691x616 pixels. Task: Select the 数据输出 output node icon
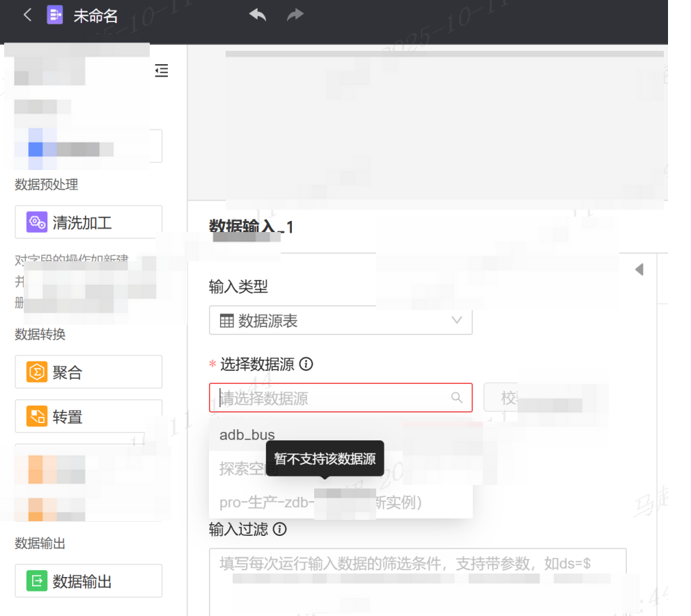pyautogui.click(x=37, y=581)
